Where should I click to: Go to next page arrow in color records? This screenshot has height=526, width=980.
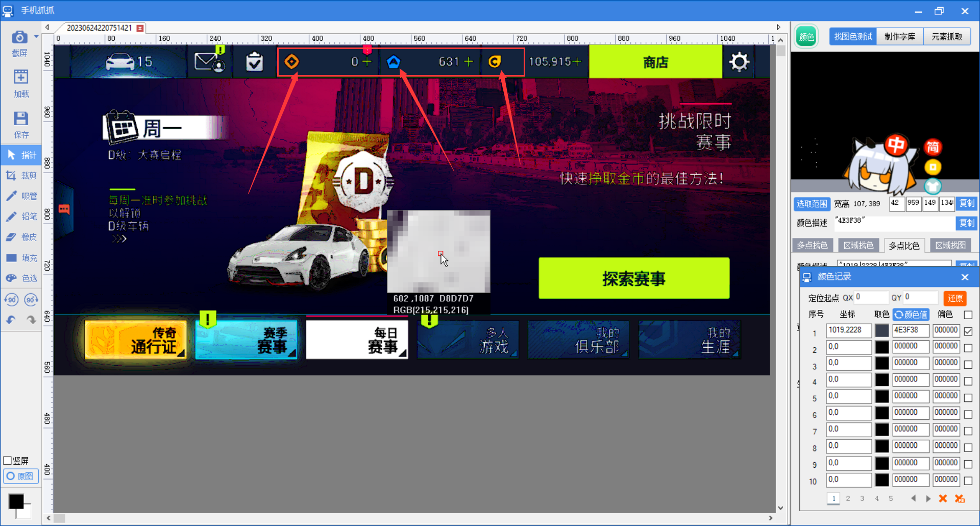coord(928,498)
